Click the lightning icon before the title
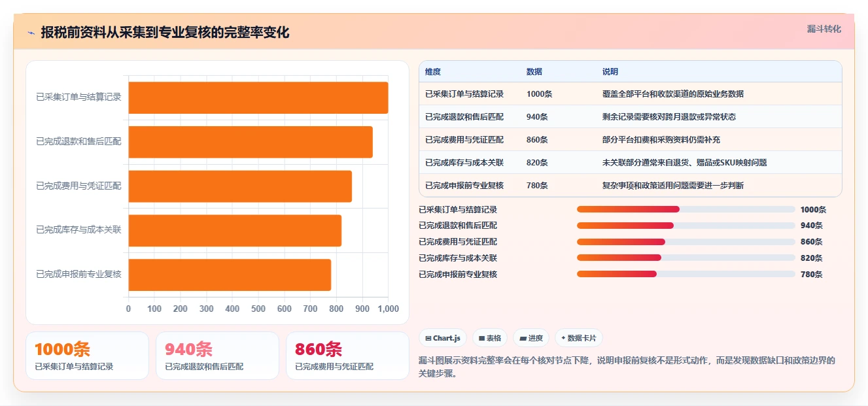Screen dimensions: 868x406 (31, 33)
